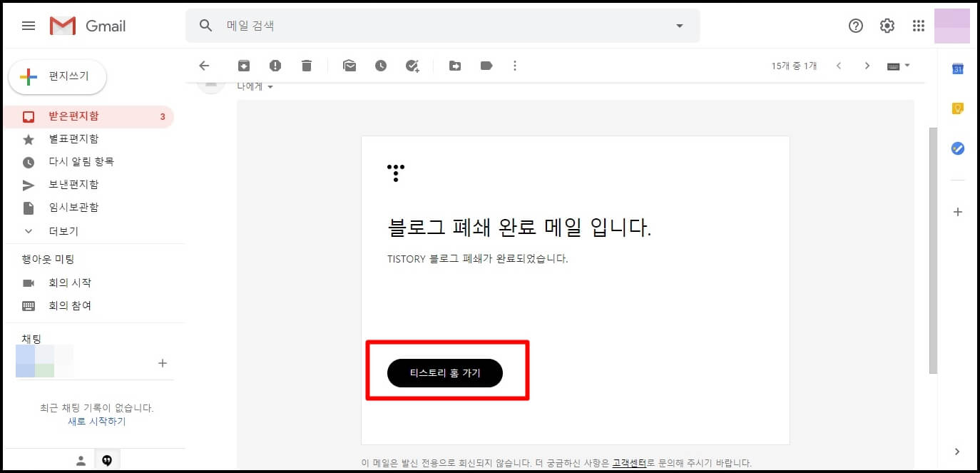The height and width of the screenshot is (473, 980).
Task: Open more options three-dot menu
Action: (x=515, y=66)
